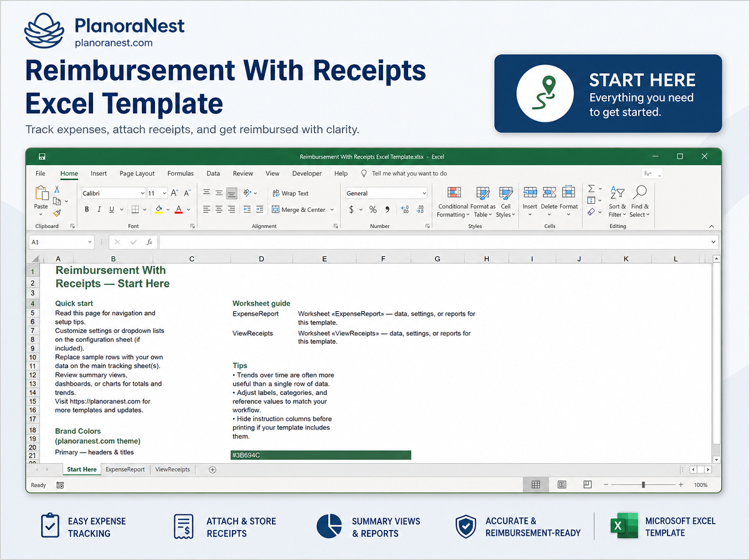750x560 pixels.
Task: Open Cell Styles gallery
Action: [x=506, y=202]
